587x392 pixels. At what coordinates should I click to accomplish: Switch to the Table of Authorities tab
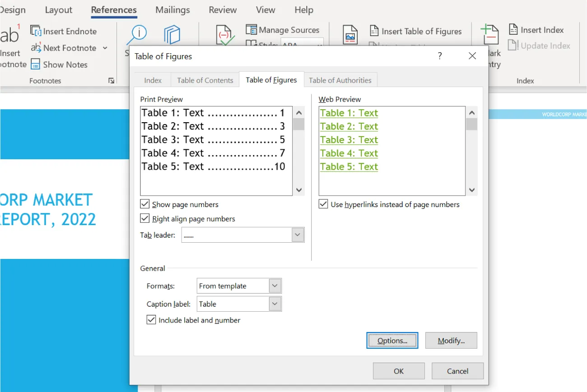coord(341,79)
